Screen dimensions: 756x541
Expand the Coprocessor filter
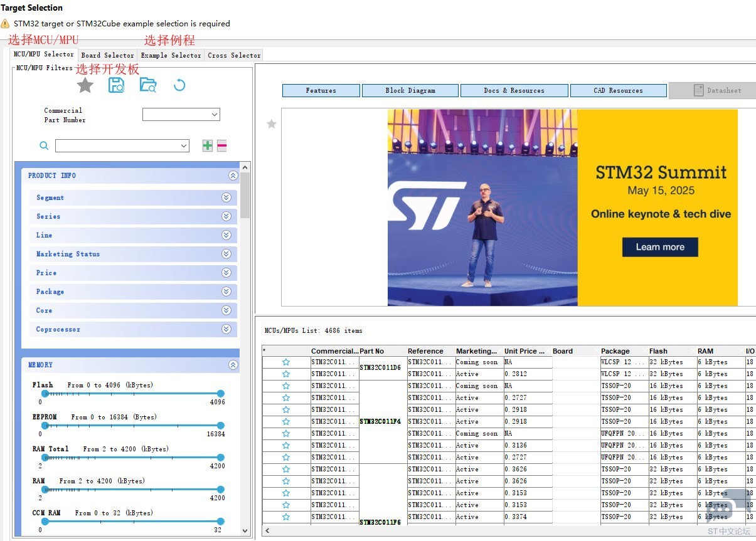pyautogui.click(x=226, y=329)
